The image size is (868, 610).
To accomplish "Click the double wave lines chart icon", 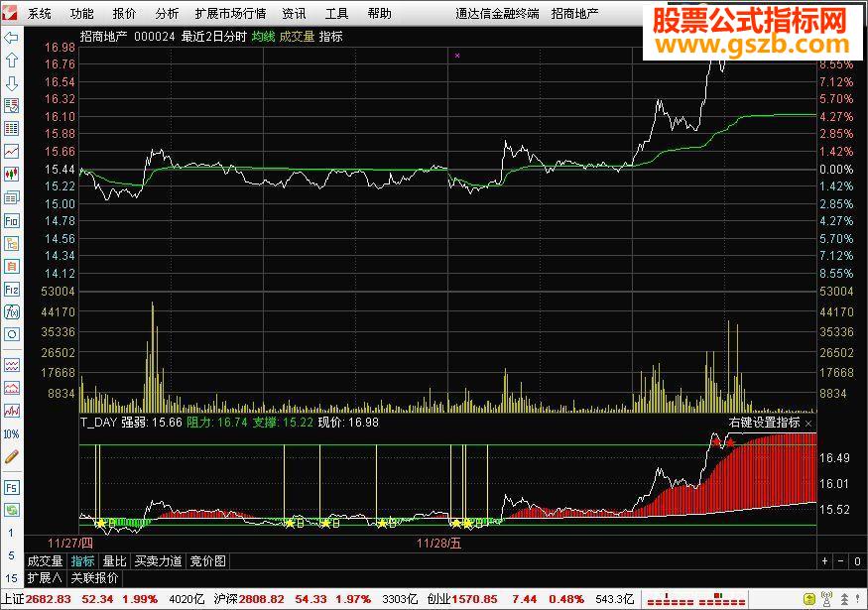I will pyautogui.click(x=11, y=365).
